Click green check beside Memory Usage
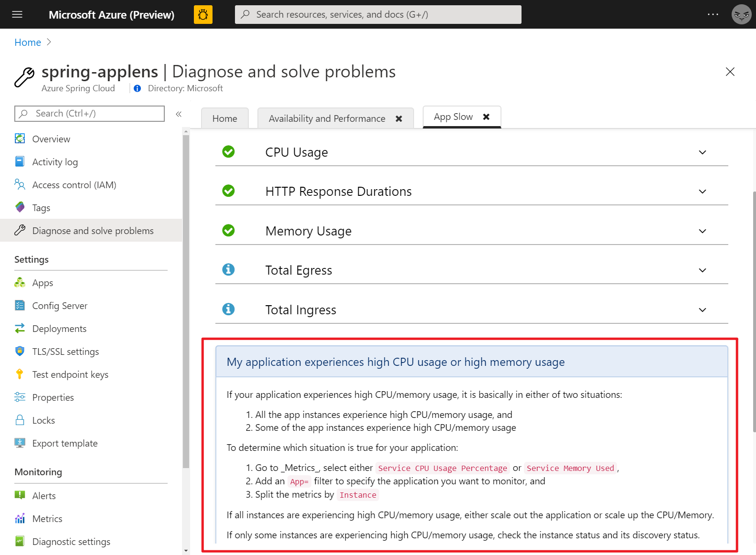The width and height of the screenshot is (756, 555). click(x=228, y=230)
